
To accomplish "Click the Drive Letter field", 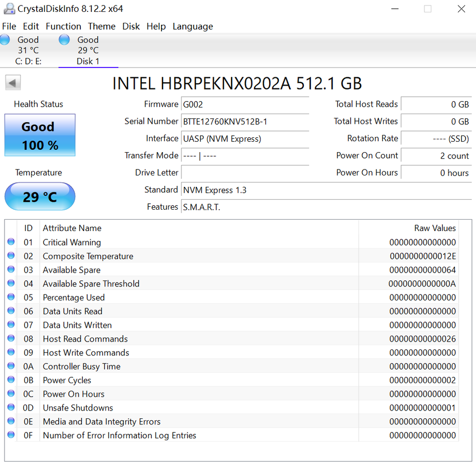I will pyautogui.click(x=245, y=173).
